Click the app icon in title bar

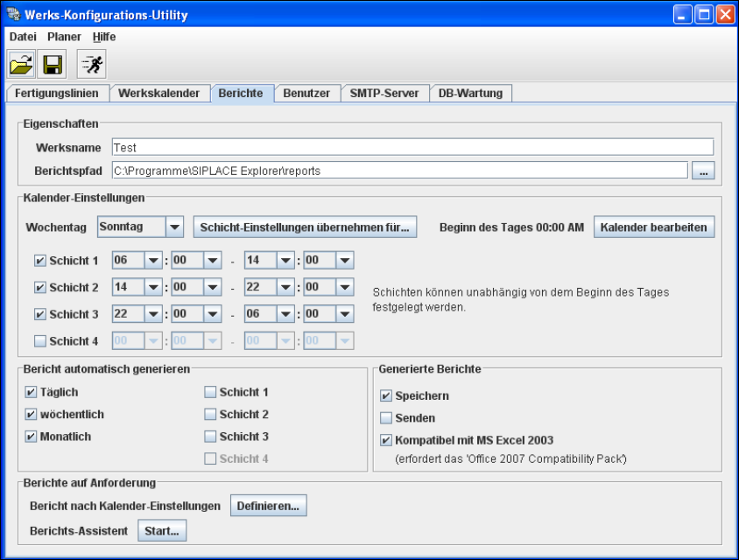click(x=13, y=15)
